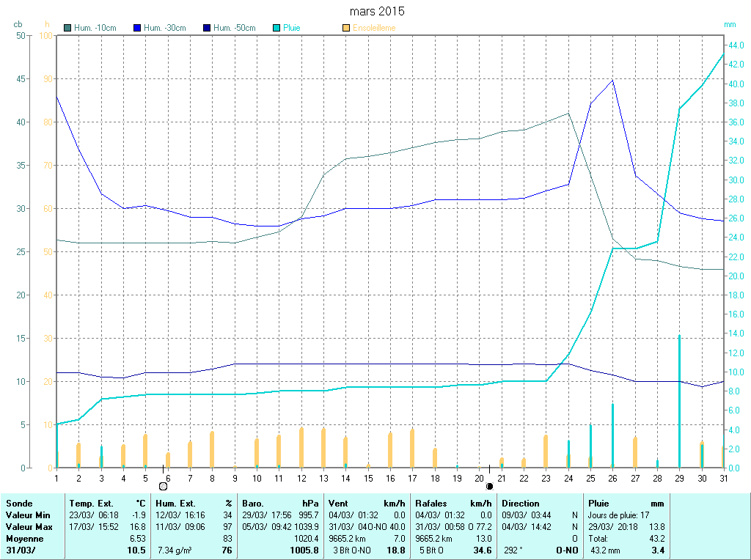Viewport: 751px width, 560px height.
Task: Click the full moon icon below day 6
Action: pos(163,485)
